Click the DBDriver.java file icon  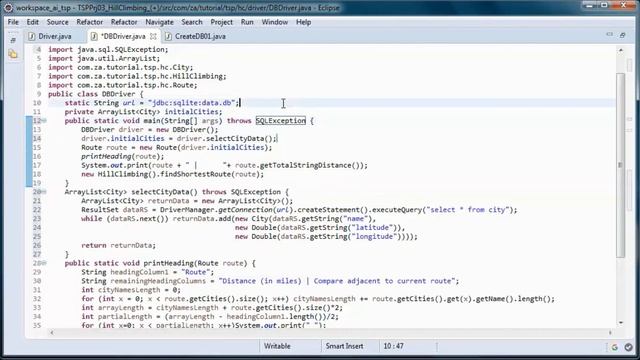94,36
